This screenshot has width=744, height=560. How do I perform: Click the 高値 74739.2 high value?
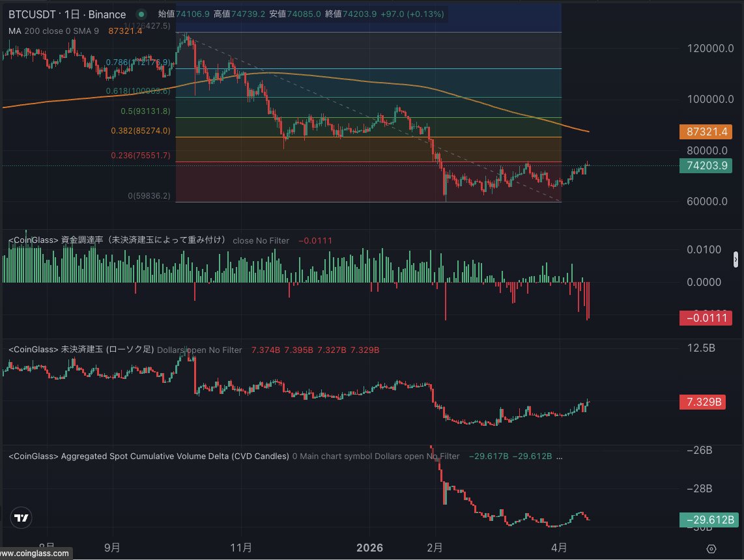click(x=239, y=14)
